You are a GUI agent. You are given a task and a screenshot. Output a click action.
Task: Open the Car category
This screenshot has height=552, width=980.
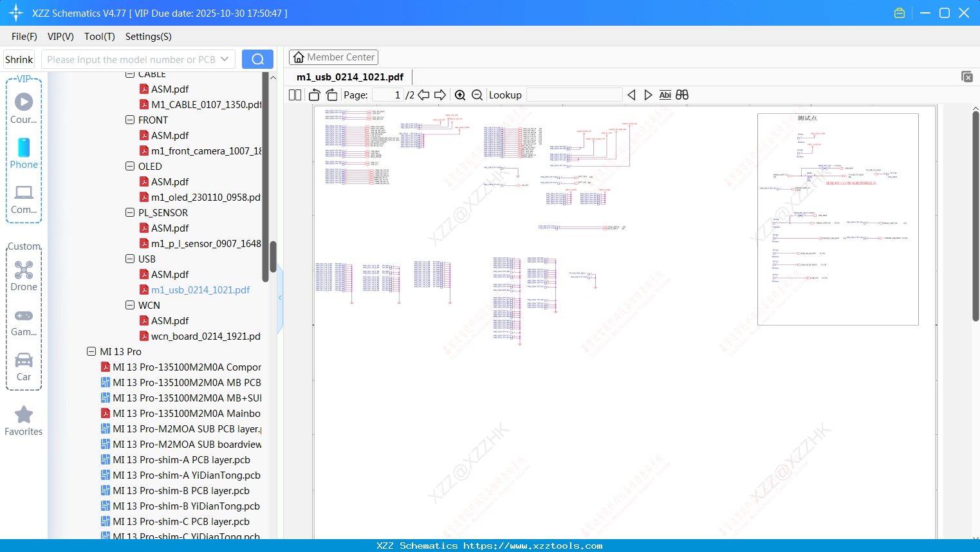24,367
